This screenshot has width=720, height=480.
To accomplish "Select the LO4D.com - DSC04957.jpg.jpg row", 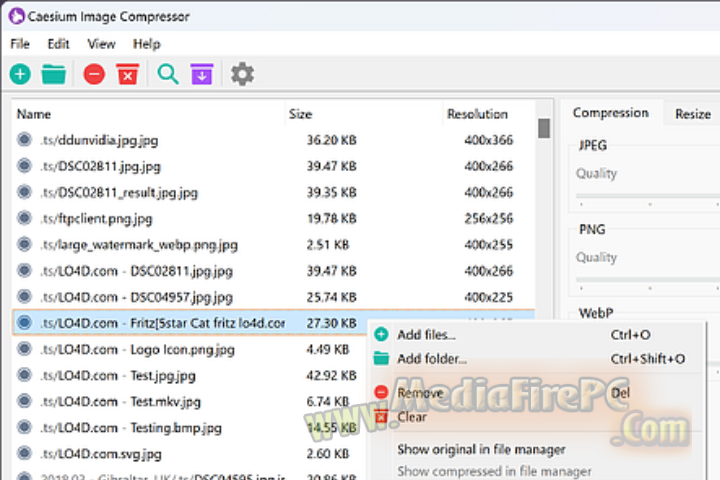I will [x=274, y=297].
